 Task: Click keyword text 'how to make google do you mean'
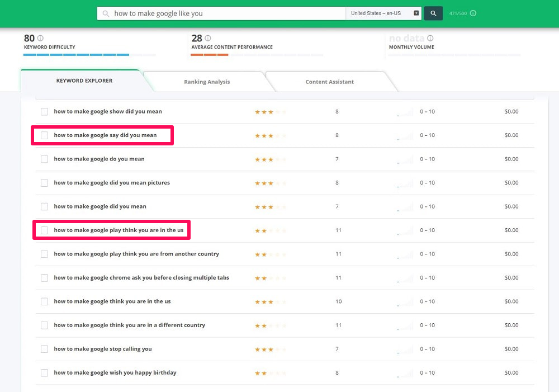pyautogui.click(x=99, y=159)
